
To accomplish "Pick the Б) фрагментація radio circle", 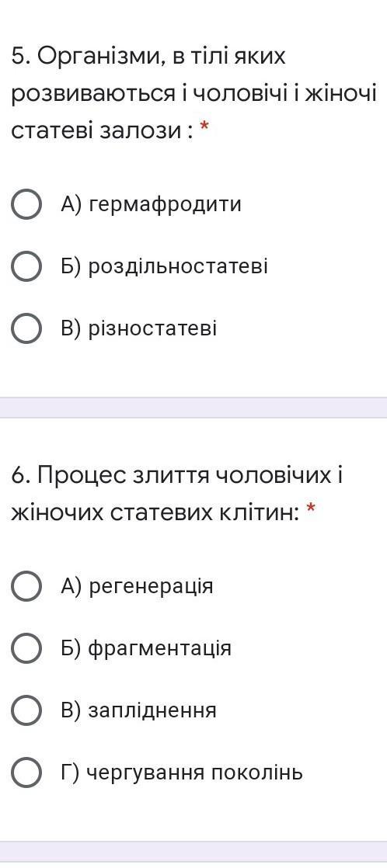I will tap(26, 648).
